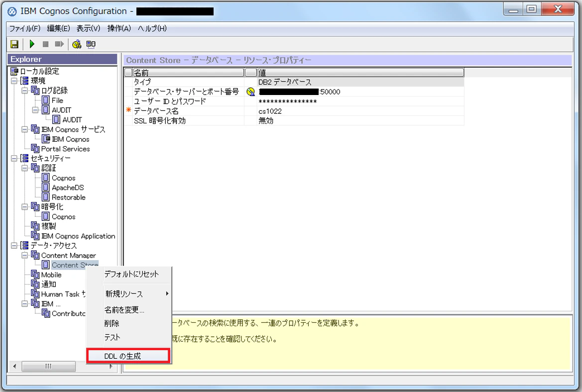Click the 通知 node icon

pos(35,285)
